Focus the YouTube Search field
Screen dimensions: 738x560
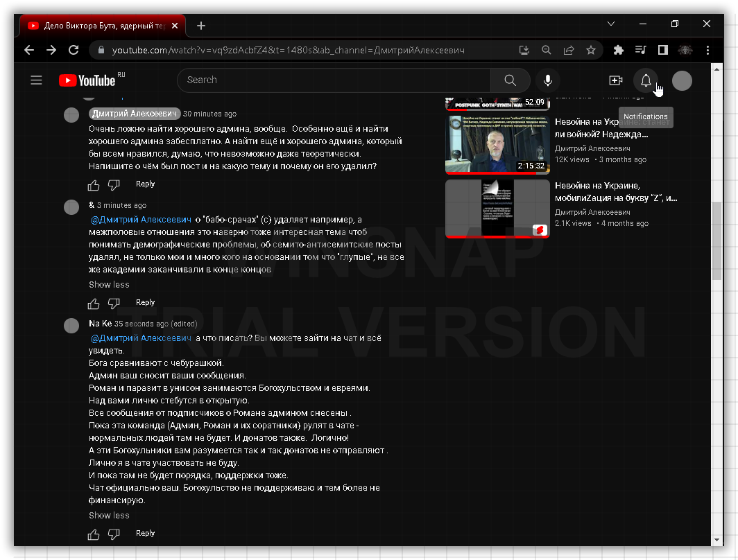click(334, 80)
